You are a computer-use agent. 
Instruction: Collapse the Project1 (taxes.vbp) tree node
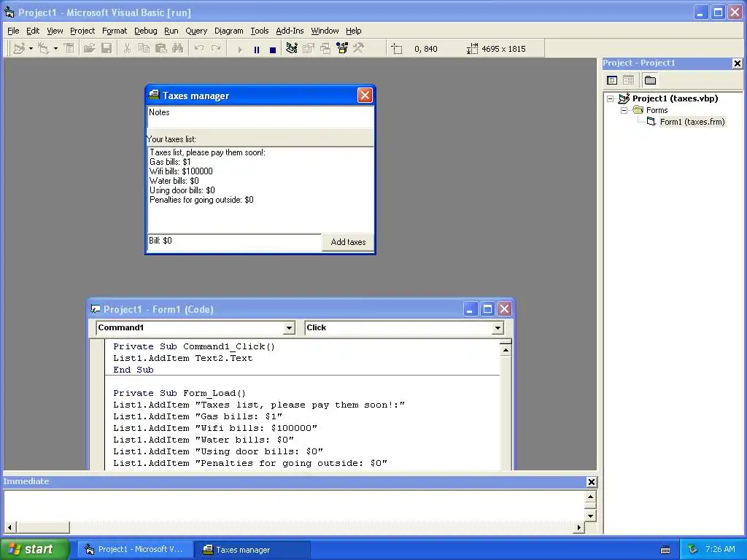611,98
